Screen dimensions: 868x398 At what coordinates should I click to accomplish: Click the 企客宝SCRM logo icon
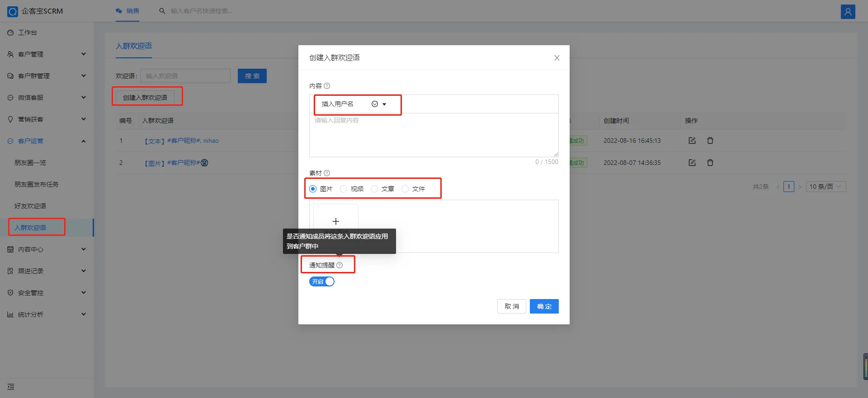(x=13, y=11)
